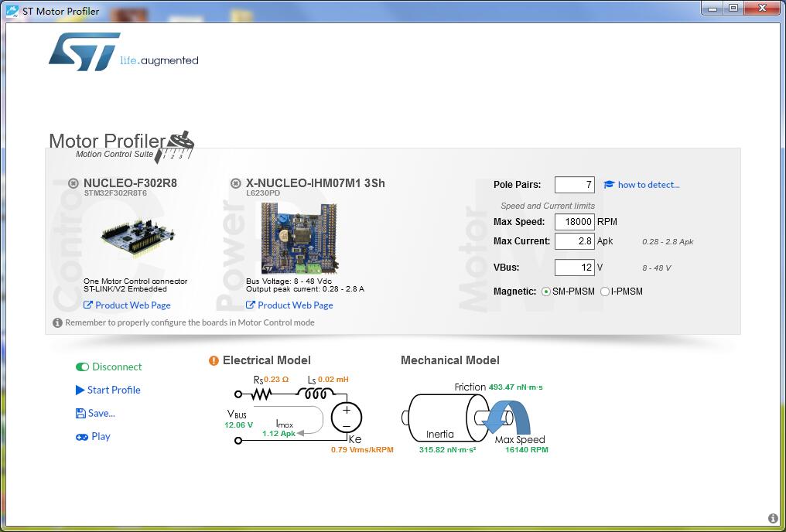Viewport: 786px width, 532px height.
Task: Click the Ls value 0.02 mH
Action: tap(333, 380)
